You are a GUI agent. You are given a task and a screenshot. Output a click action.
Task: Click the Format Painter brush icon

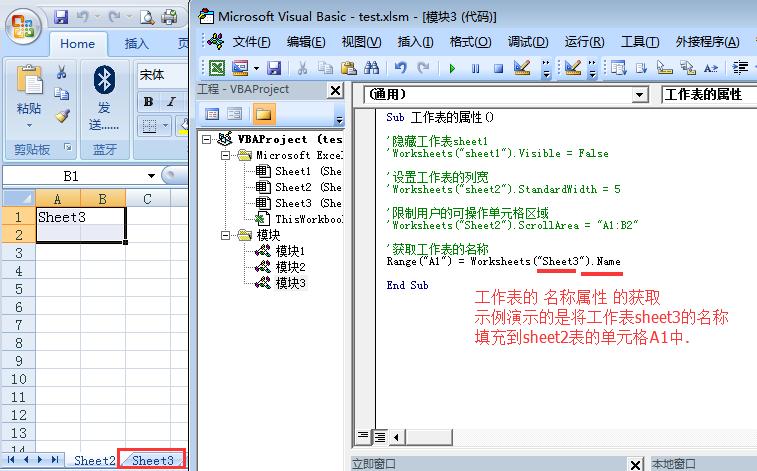click(x=62, y=116)
